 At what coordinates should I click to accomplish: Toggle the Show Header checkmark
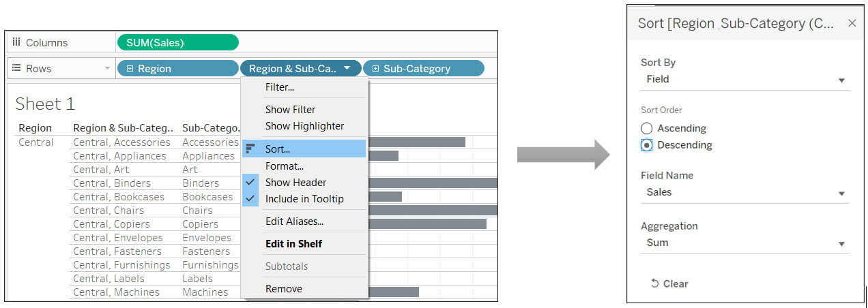click(250, 182)
